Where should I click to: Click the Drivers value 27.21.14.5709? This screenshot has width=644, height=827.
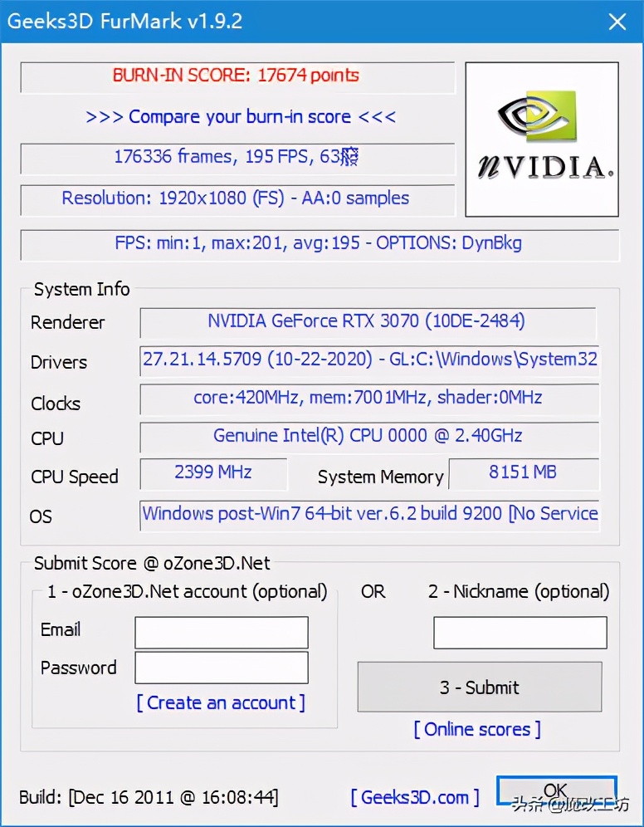pyautogui.click(x=369, y=360)
